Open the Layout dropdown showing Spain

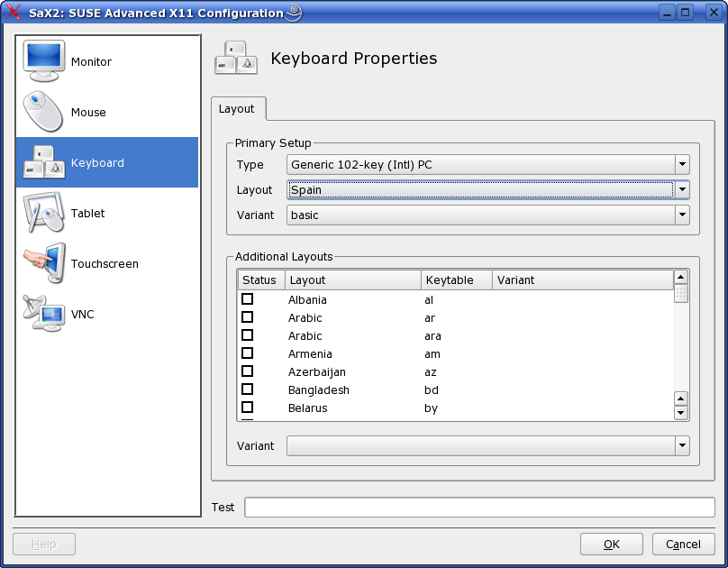[488, 189]
